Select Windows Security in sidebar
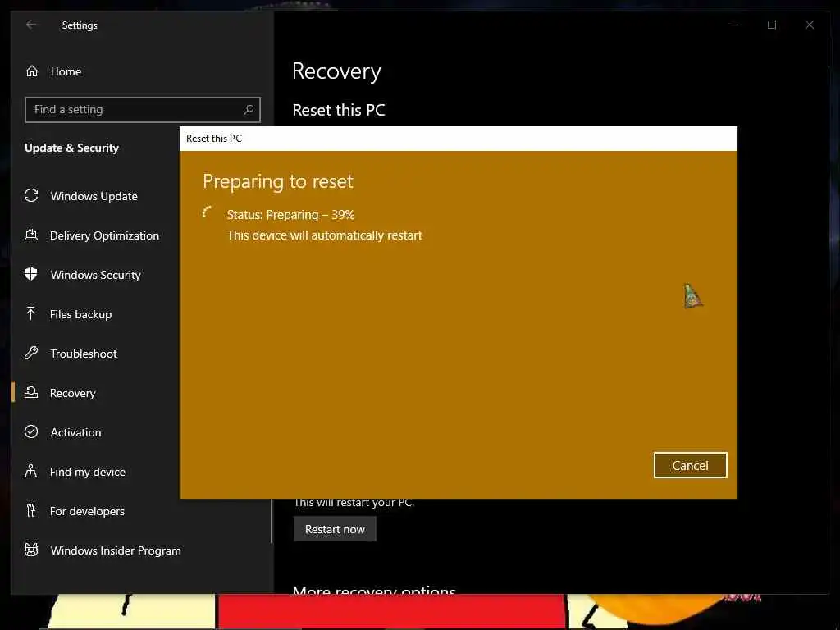The image size is (840, 630). point(95,275)
